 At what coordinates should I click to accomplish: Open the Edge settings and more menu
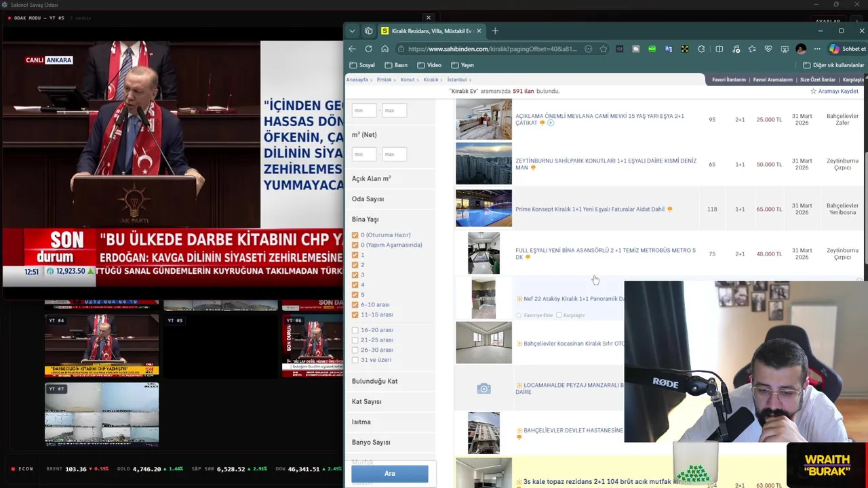tap(817, 49)
